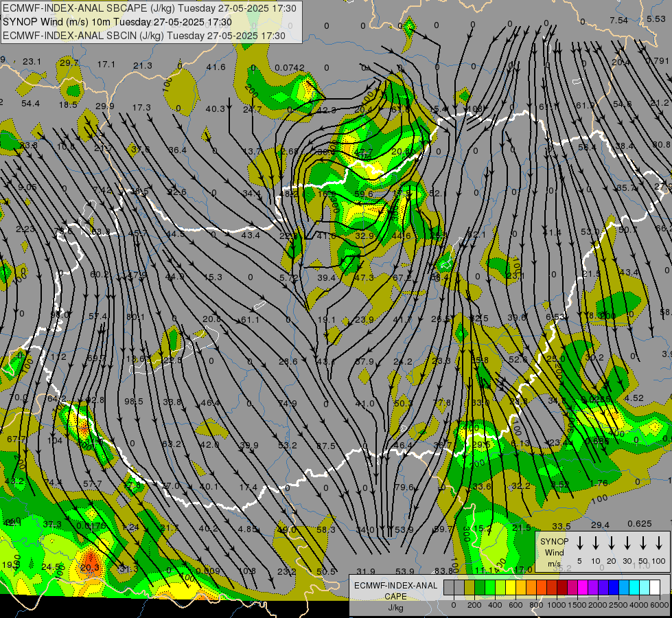Click the 600 tick label of the CAPE legend
The height and width of the screenshot is (618, 672).
pos(515,605)
